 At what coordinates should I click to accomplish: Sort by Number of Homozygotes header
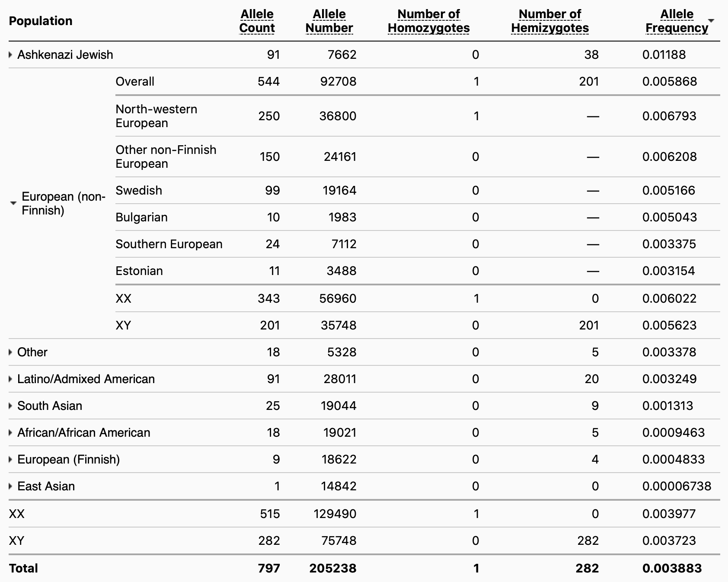[428, 21]
